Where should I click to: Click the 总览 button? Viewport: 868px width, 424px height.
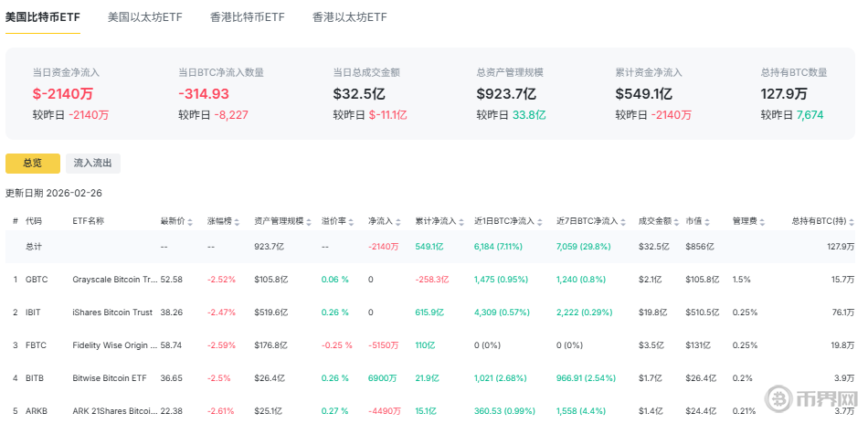32,164
